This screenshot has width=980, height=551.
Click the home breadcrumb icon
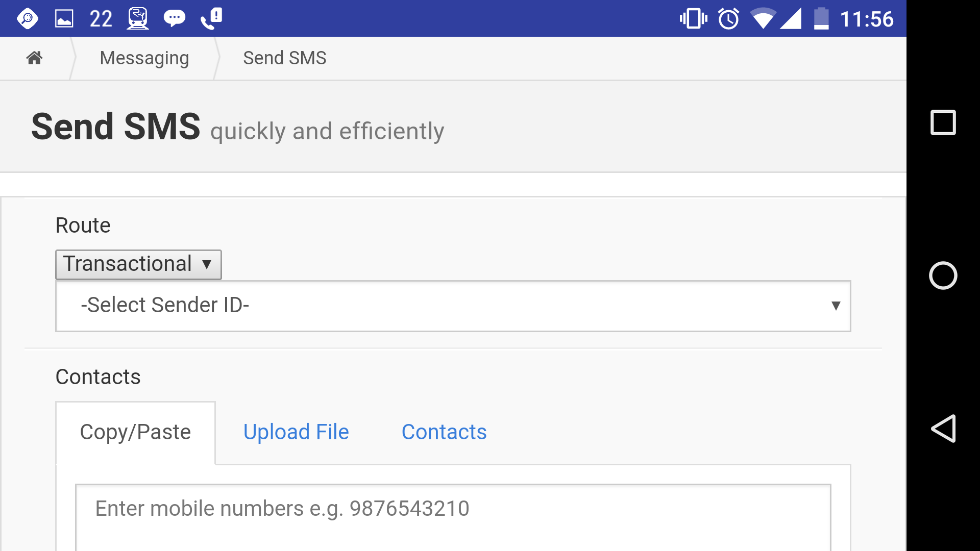tap(34, 58)
